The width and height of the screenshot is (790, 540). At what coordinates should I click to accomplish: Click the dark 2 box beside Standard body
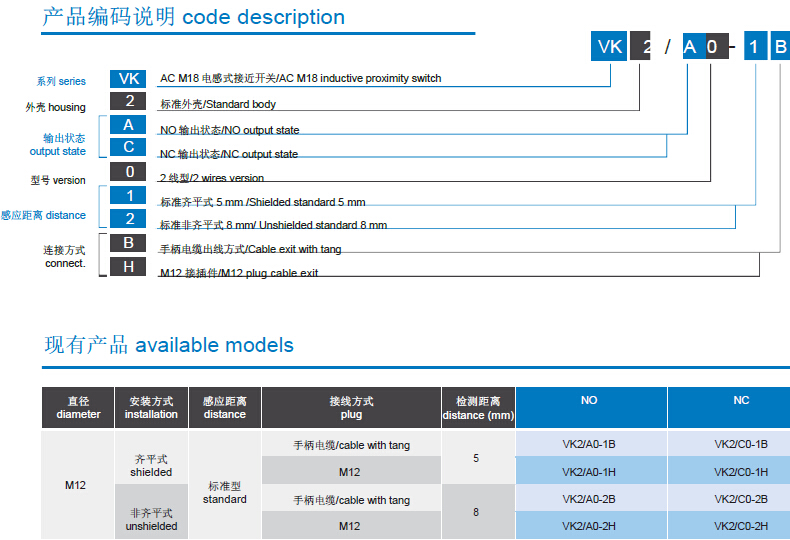tap(128, 101)
